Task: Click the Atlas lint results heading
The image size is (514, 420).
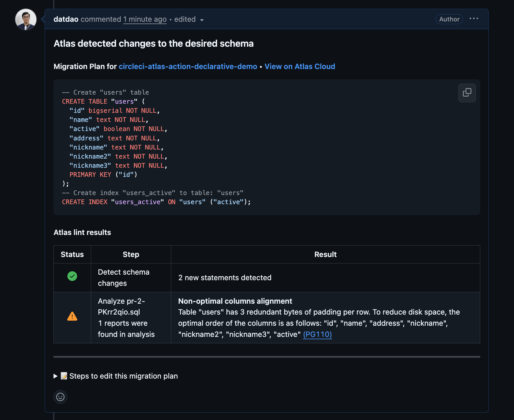Action: pyautogui.click(x=82, y=232)
